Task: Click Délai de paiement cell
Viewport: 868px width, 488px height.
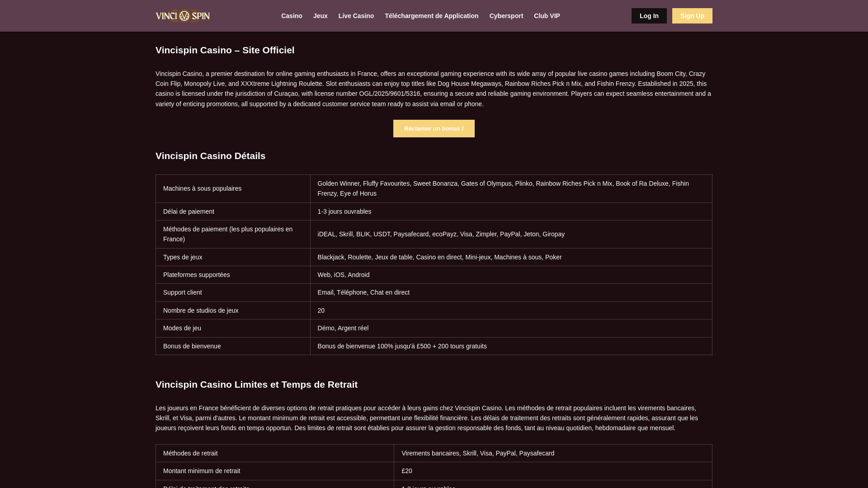Action: [233, 211]
